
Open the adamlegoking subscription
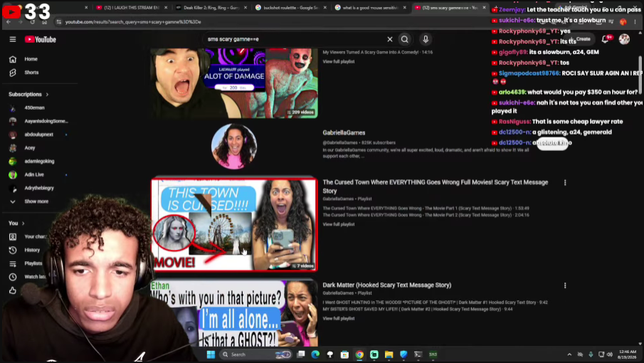pyautogui.click(x=39, y=162)
